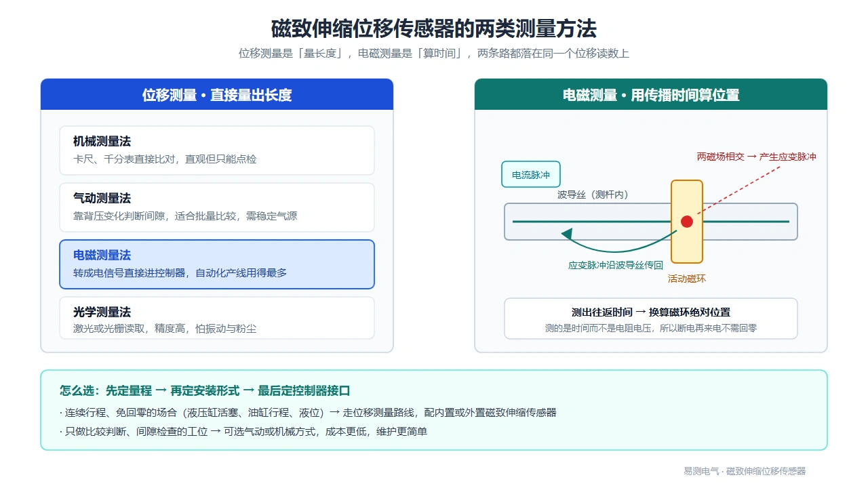
Task: Select the "应变脉冲沿波导丝传回" green label
Action: 616,266
